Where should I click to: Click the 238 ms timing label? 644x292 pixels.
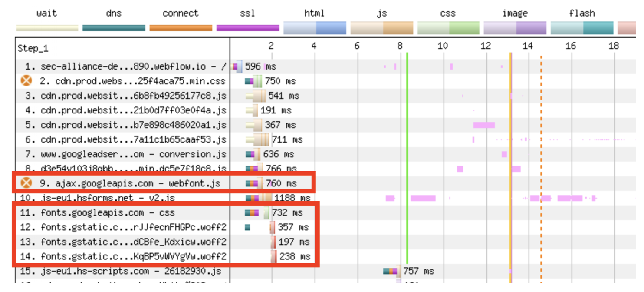[295, 257]
